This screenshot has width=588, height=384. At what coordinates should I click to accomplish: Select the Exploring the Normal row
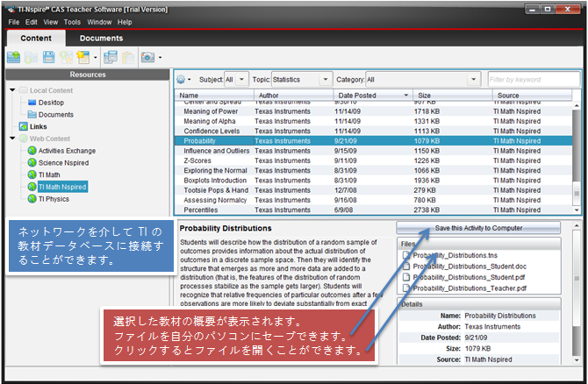[x=374, y=170]
